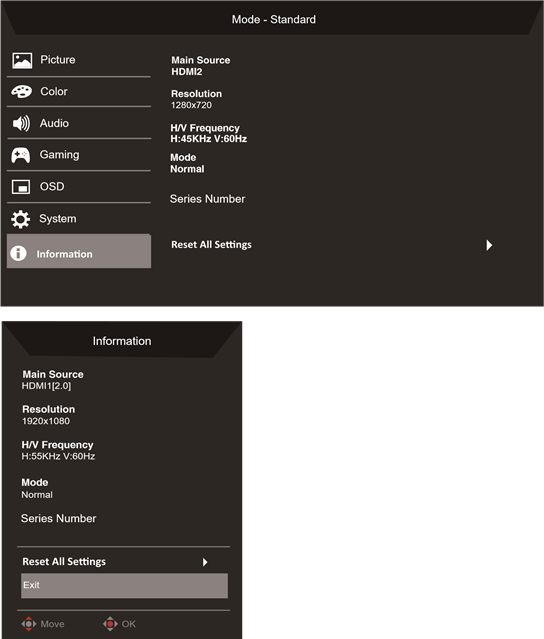544x639 pixels.
Task: Click Reset All Settings text in top menu
Action: pyautogui.click(x=211, y=245)
